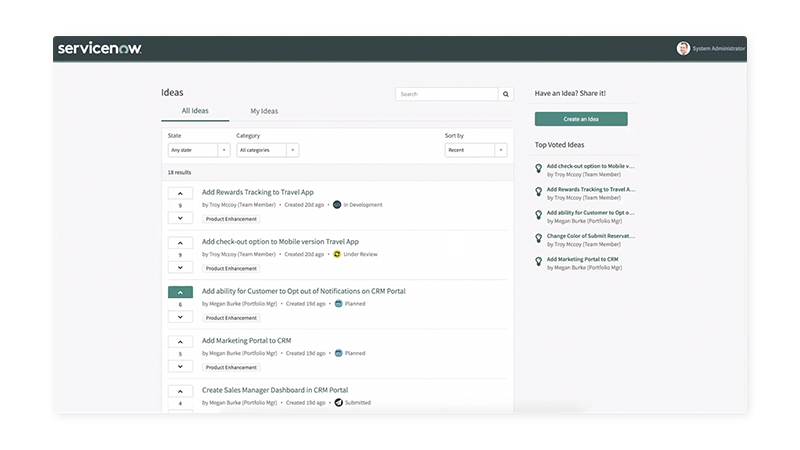The height and width of the screenshot is (450, 800).
Task: Downvote Add Marketing Portal to CRM
Action: coord(180,366)
